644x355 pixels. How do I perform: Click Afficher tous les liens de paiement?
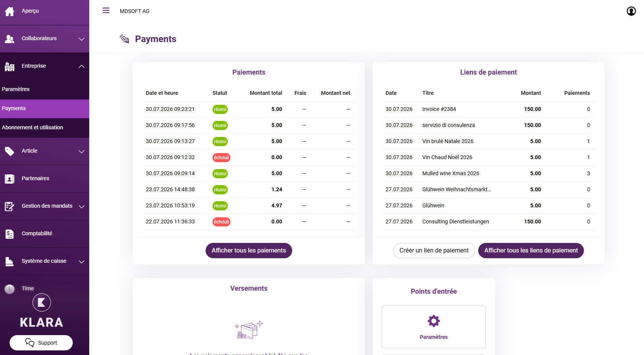(531, 251)
